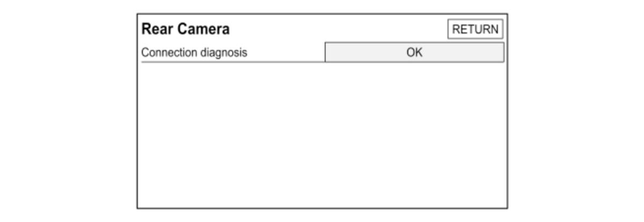Image resolution: width=644 pixels, height=222 pixels.
Task: Click the Rear Camera heading
Action: 185,29
